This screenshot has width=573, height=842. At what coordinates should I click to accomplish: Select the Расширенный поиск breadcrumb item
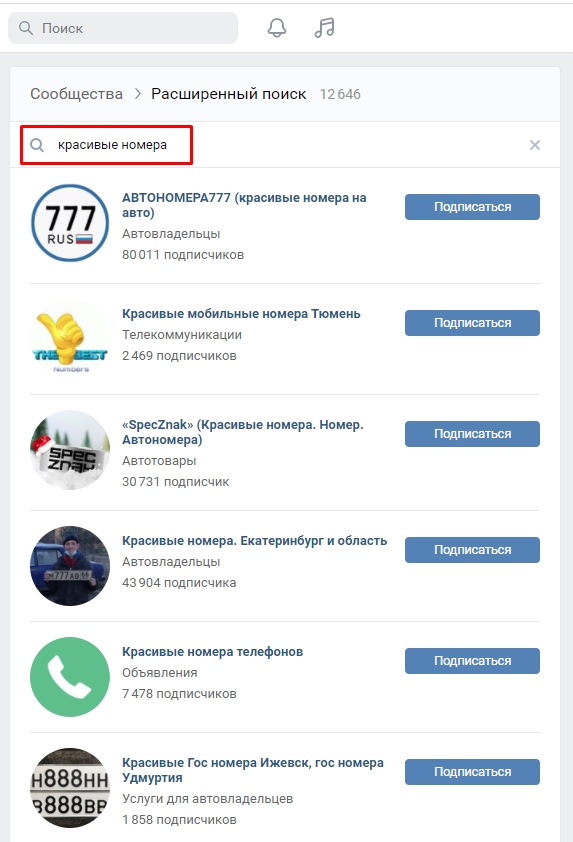tap(228, 94)
